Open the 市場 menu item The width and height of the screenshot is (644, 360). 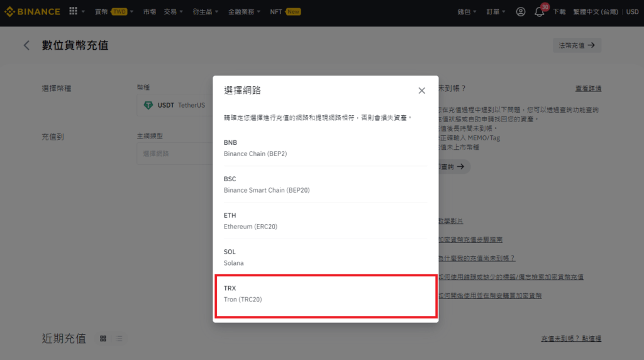tap(150, 11)
